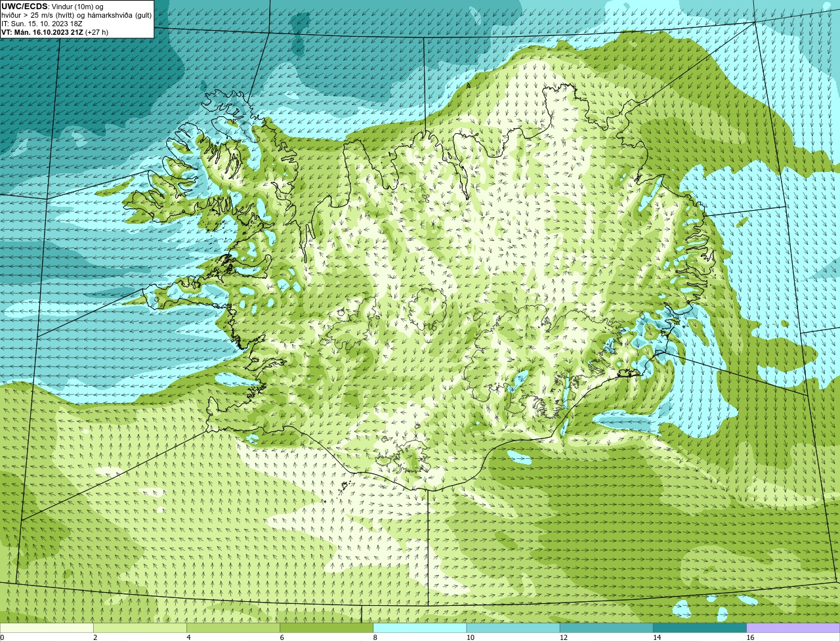Click the teal 12–14 m/s legend swatch
This screenshot has width=840, height=642.
tap(606, 628)
